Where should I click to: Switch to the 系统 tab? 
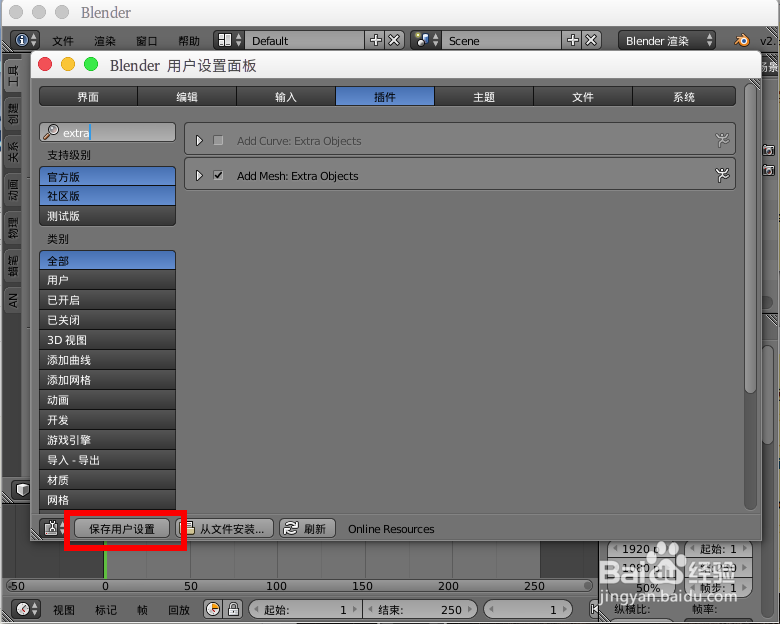tap(683, 97)
